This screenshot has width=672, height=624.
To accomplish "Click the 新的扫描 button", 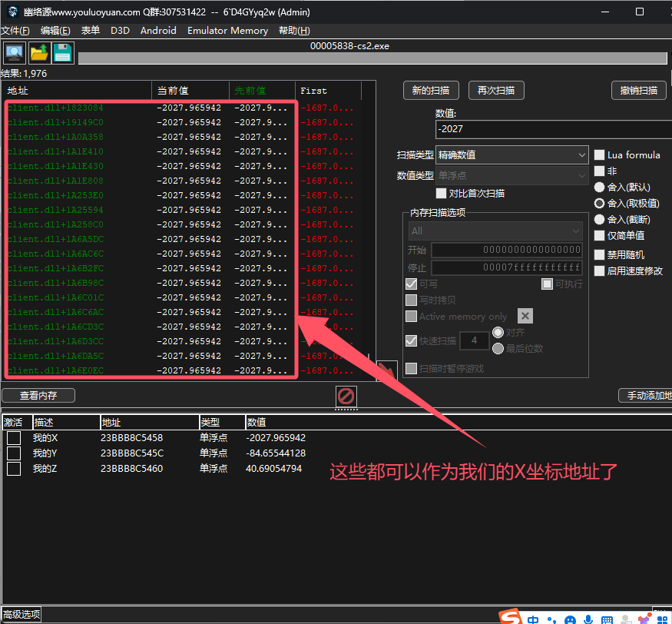I will pos(431,90).
